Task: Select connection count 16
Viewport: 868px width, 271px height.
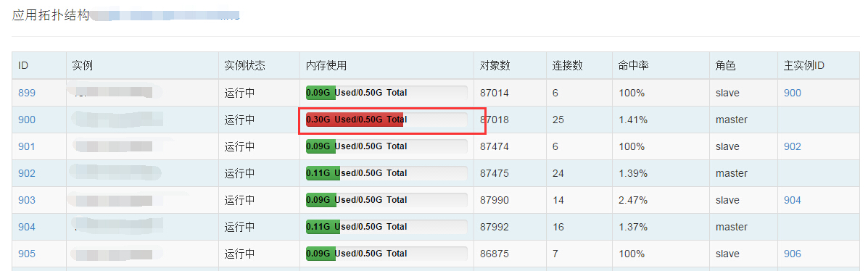Action: [x=558, y=227]
